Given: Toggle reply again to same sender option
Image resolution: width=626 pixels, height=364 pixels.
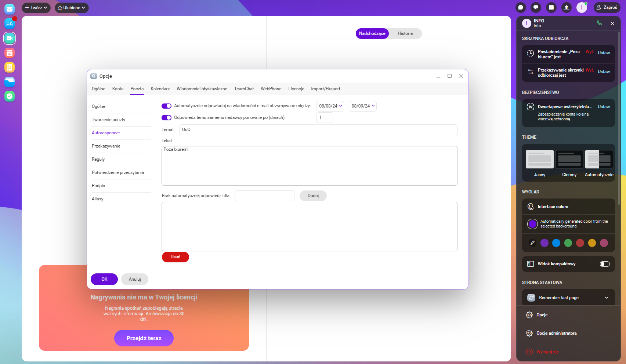Looking at the screenshot, I should 166,118.
